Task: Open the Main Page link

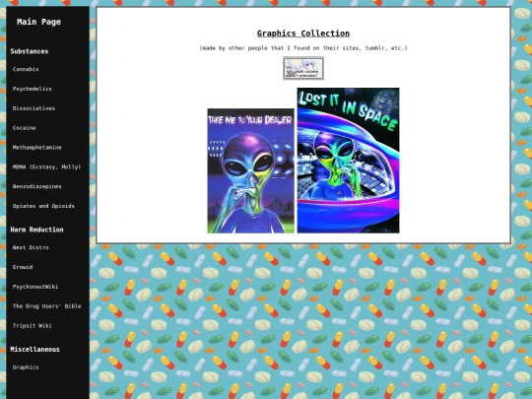Action: click(x=38, y=22)
